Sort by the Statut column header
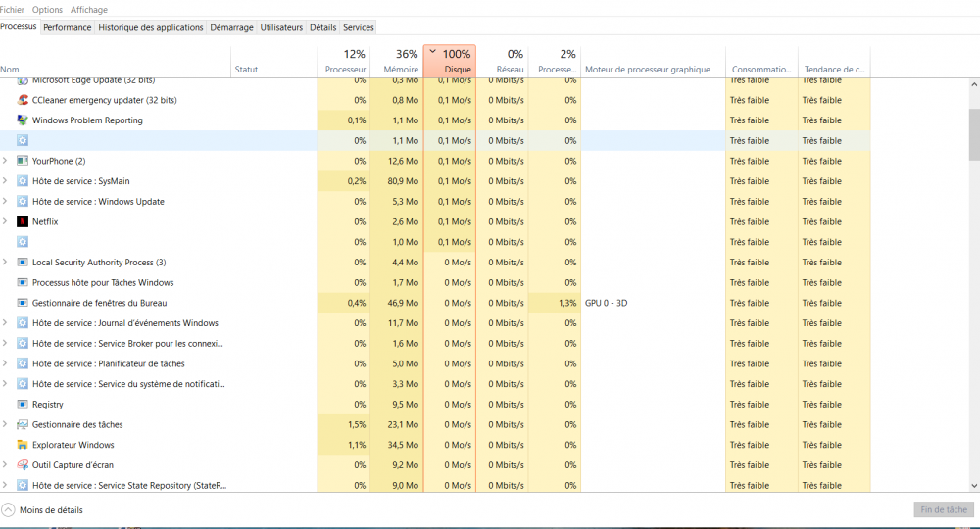This screenshot has height=529, width=980. point(274,61)
